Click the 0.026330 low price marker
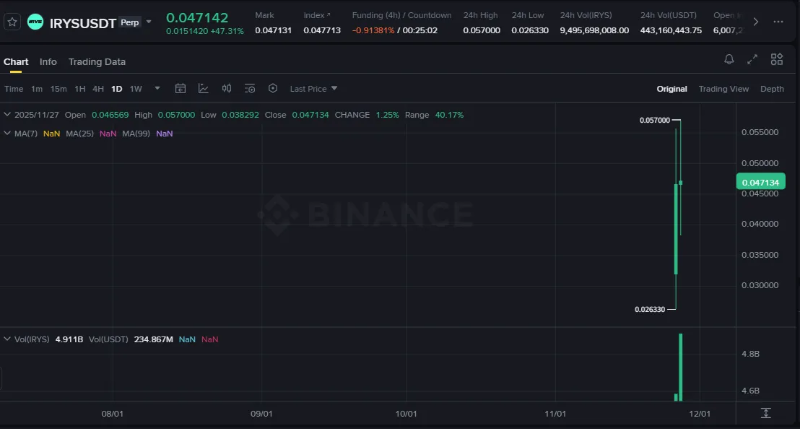 649,309
